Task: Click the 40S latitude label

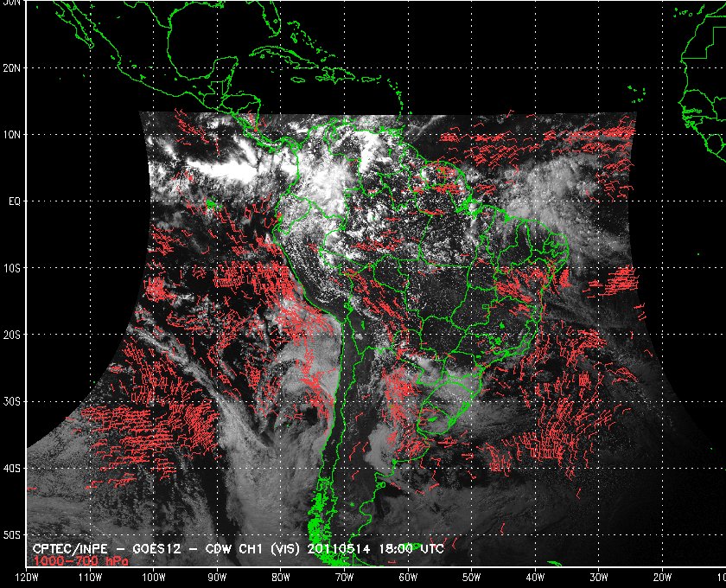Action: click(12, 469)
